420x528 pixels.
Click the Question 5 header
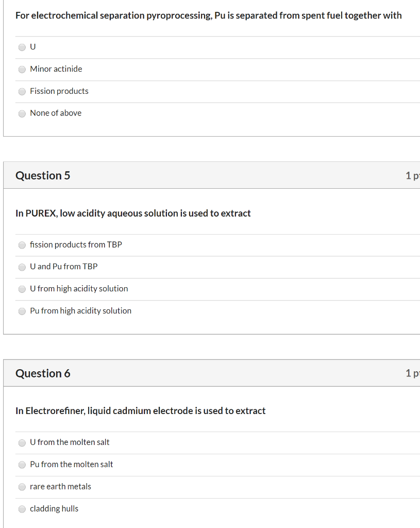(x=43, y=175)
